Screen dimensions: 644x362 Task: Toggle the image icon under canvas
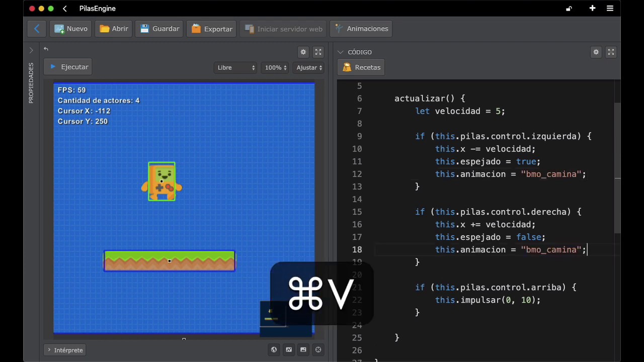(303, 350)
